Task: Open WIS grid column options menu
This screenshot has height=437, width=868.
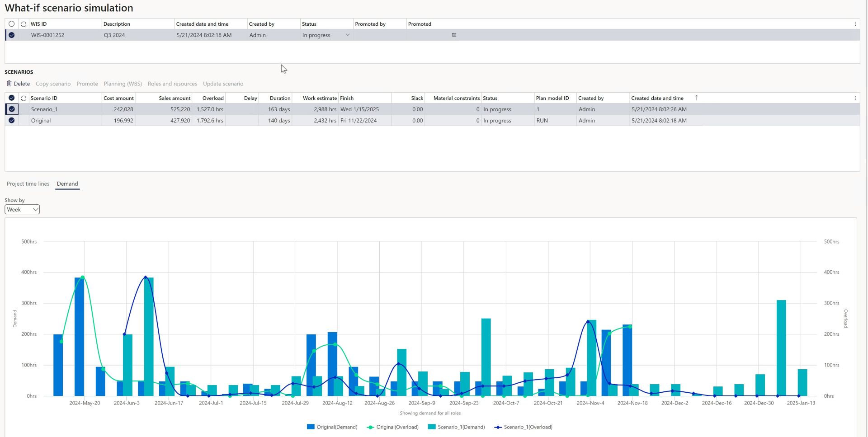Action: coord(855,24)
